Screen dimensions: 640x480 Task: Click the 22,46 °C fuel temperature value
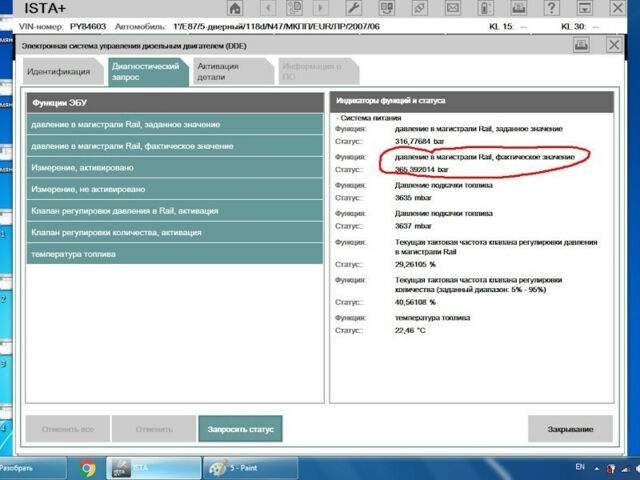409,330
